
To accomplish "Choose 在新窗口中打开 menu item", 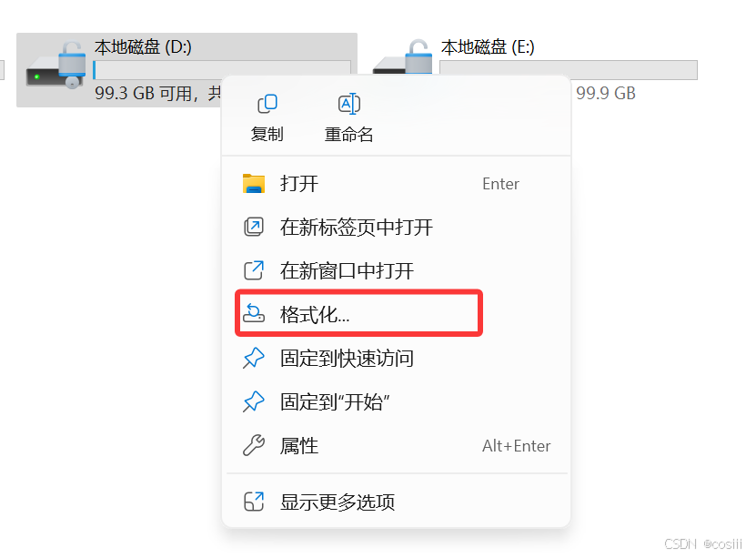I will pos(397,270).
